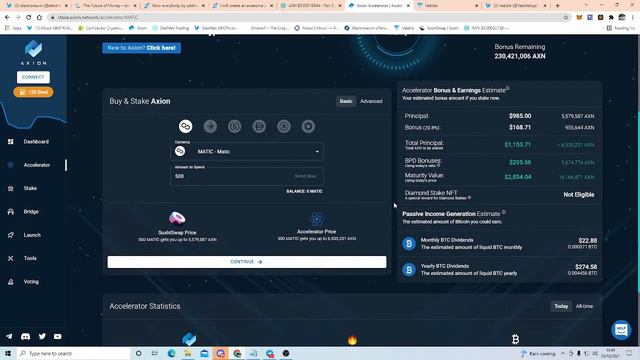
Task: Bookmark this page with star icon
Action: point(566,18)
